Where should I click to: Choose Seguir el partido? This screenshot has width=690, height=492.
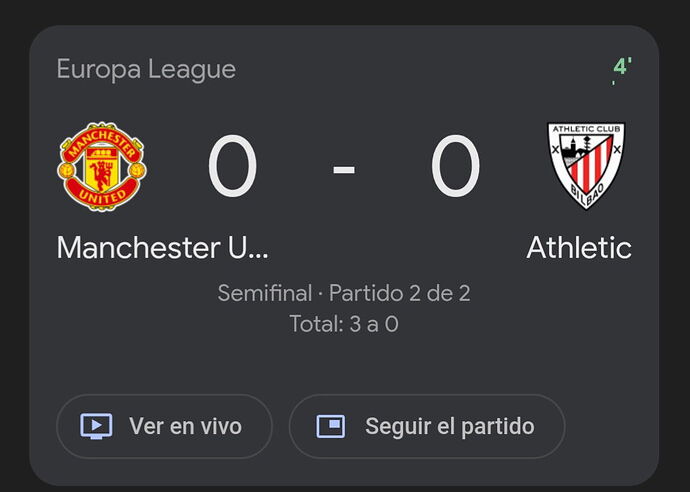pyautogui.click(x=427, y=426)
